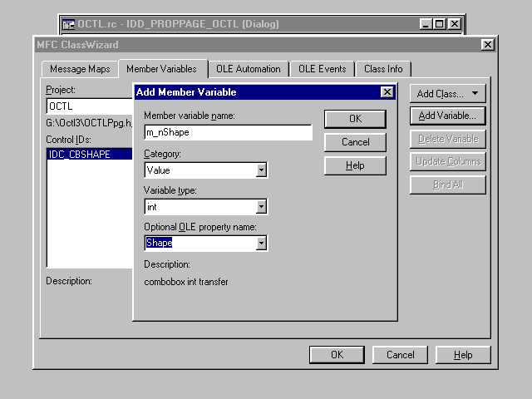Image resolution: width=532 pixels, height=399 pixels.
Task: Cancel the Add Member Variable dialog
Action: (x=355, y=142)
